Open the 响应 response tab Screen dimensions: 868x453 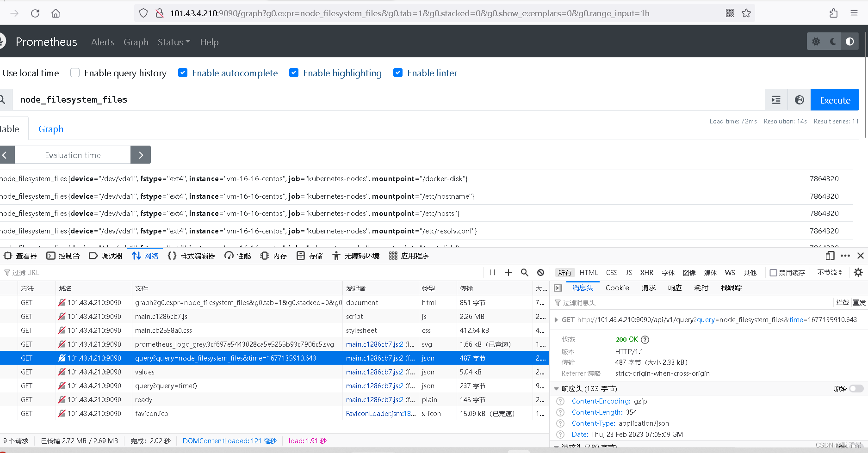click(675, 288)
